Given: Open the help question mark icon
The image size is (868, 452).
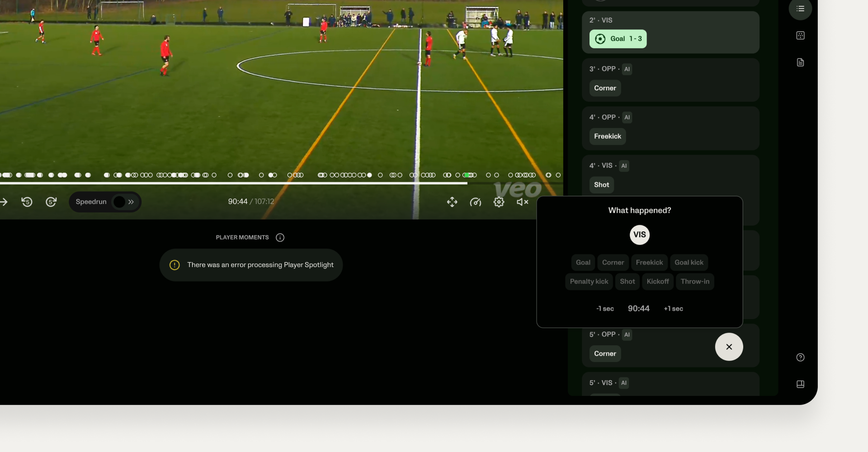Looking at the screenshot, I should [x=800, y=357].
